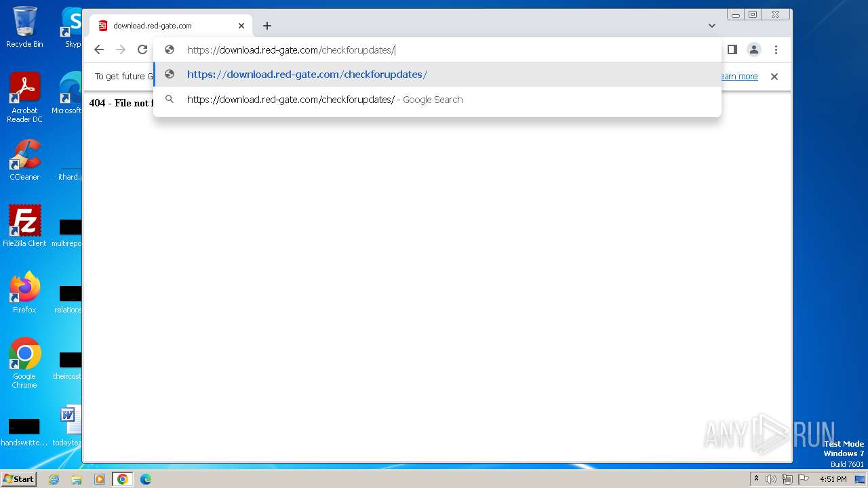Open the Recycle Bin desktop icon
The width and height of the screenshot is (868, 488).
[24, 27]
